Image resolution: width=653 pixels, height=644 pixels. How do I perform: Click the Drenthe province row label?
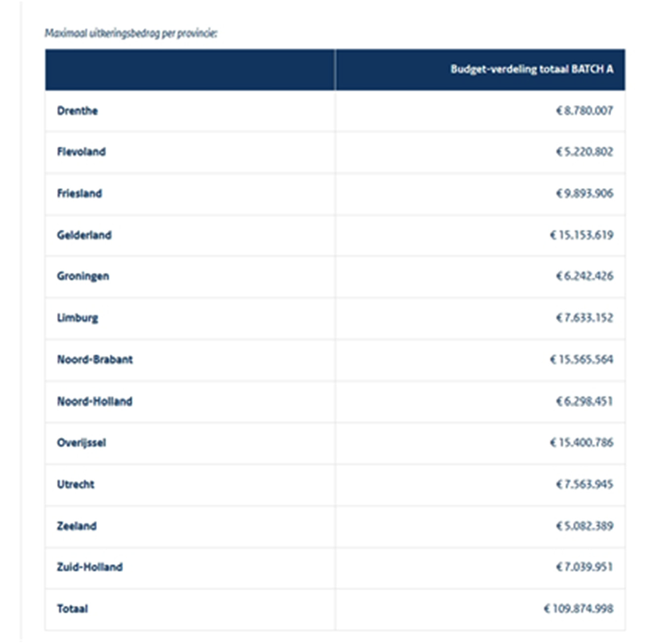[77, 111]
